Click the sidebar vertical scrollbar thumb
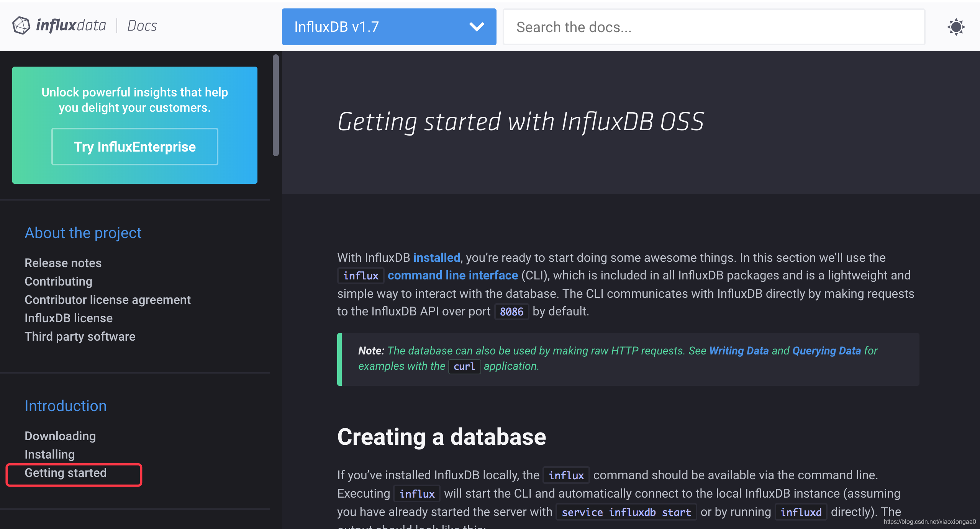 pos(275,105)
